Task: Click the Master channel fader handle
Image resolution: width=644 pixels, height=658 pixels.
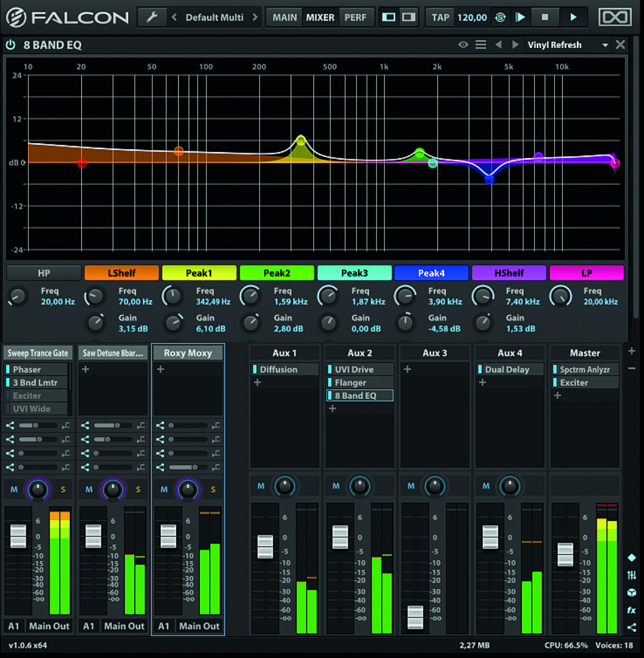Action: click(565, 554)
